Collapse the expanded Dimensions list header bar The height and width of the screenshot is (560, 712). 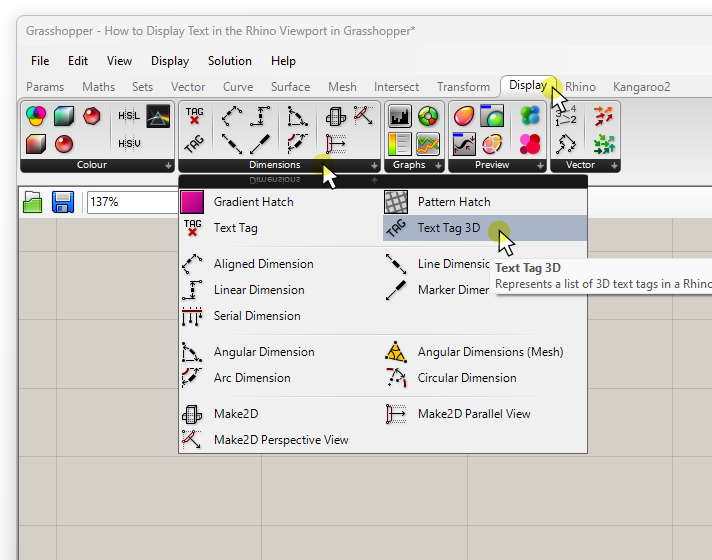coord(383,181)
